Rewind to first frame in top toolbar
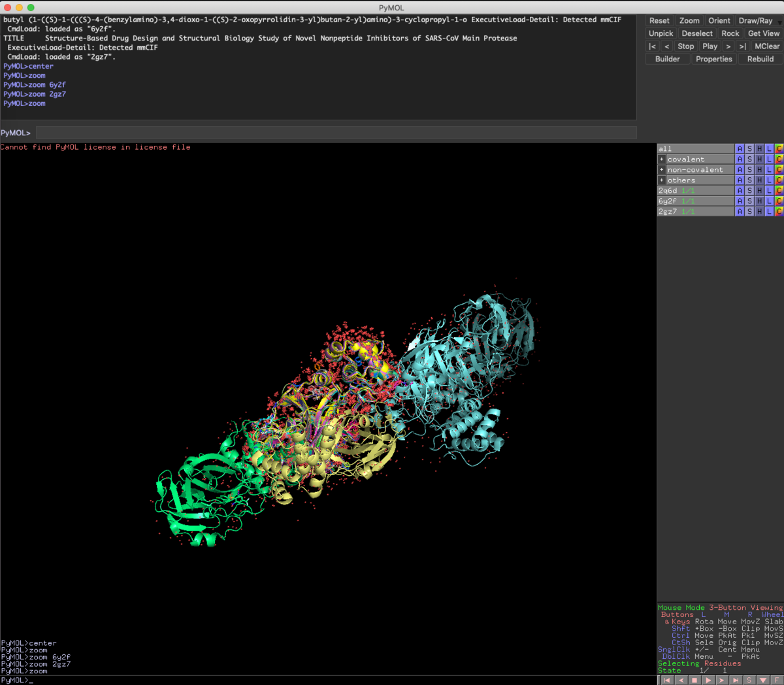Viewport: 784px width, 685px height. [x=652, y=46]
